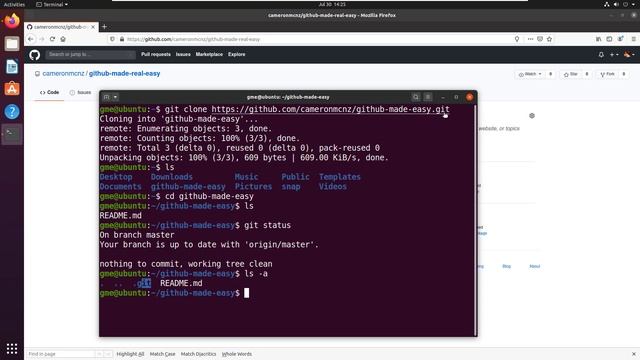Open the system status menu in top bar
Screen dimensions: 640x360
620,4
